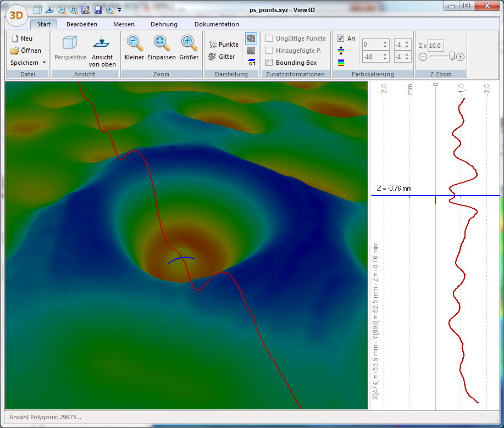
Task: Open the quick access toolbar customize arrow
Action: click(x=120, y=10)
